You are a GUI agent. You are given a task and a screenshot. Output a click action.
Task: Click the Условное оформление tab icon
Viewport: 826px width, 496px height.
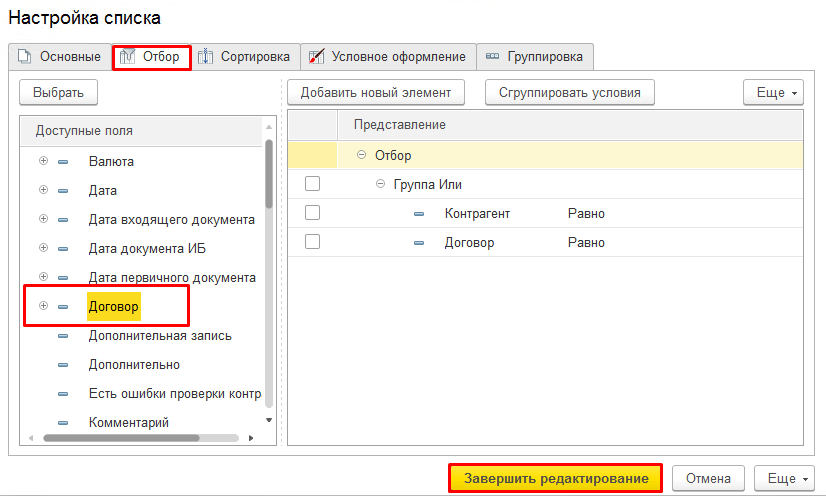(316, 57)
